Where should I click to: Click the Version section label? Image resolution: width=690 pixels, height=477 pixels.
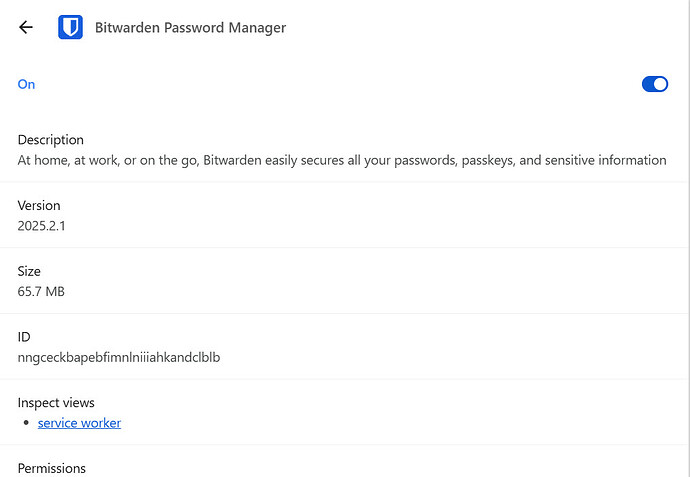(x=39, y=205)
